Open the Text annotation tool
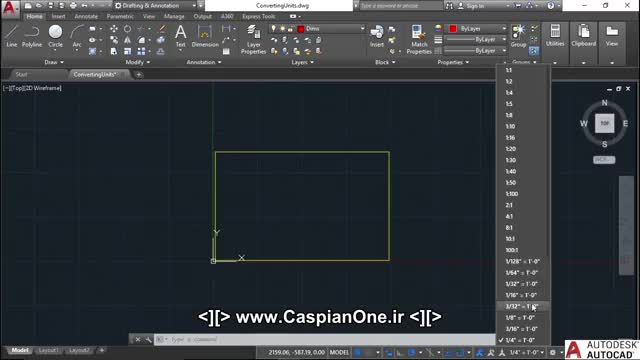The width and height of the screenshot is (640, 360). [180, 37]
